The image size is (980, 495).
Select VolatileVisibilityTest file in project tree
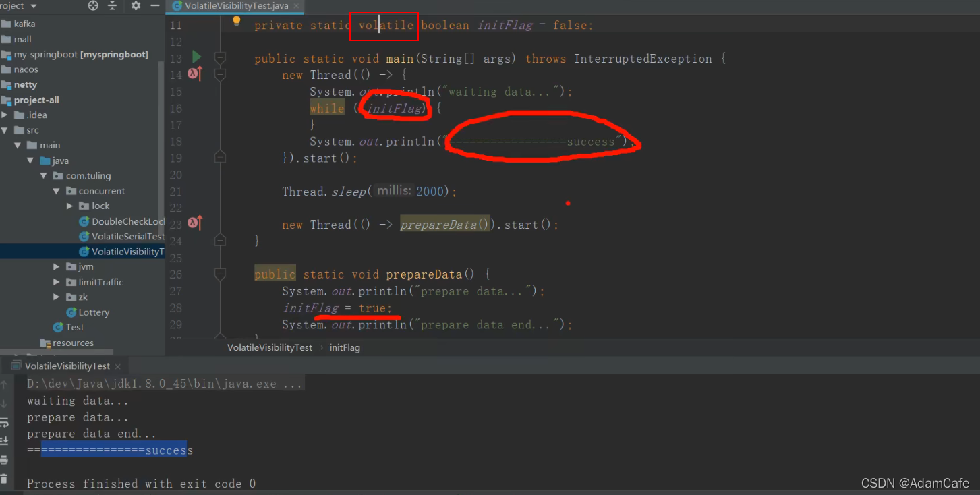(82, 252)
